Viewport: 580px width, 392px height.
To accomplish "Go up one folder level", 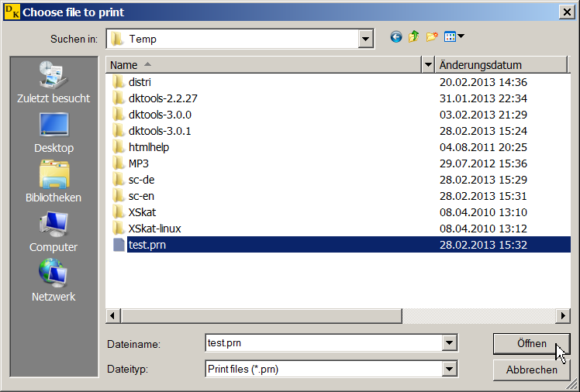I will (x=414, y=36).
